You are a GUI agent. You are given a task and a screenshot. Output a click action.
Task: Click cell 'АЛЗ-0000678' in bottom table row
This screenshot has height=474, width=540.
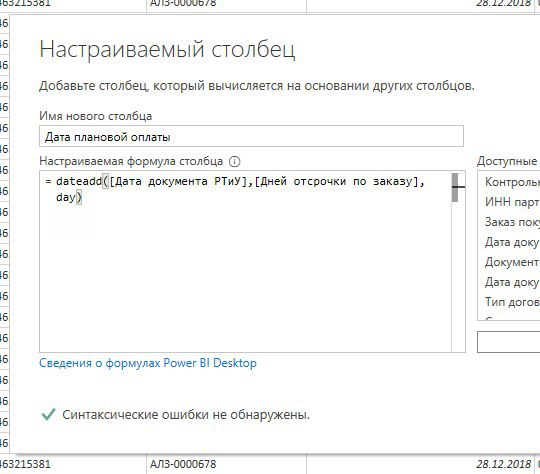pos(183,464)
